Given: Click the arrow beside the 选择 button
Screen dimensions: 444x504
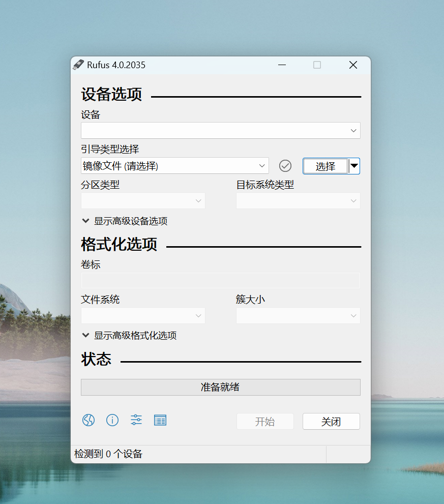Looking at the screenshot, I should pyautogui.click(x=354, y=166).
